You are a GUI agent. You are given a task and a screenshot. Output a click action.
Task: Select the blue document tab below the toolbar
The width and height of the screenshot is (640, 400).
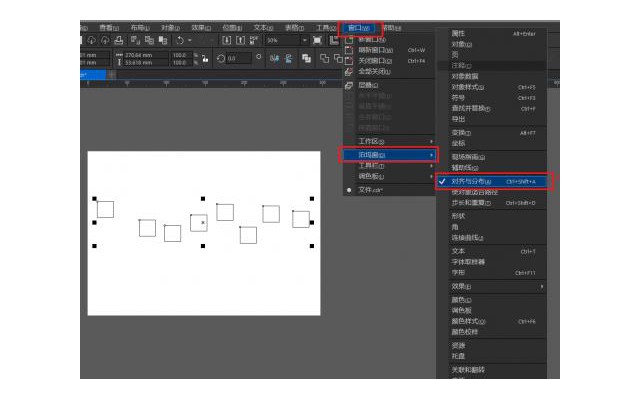coord(93,75)
